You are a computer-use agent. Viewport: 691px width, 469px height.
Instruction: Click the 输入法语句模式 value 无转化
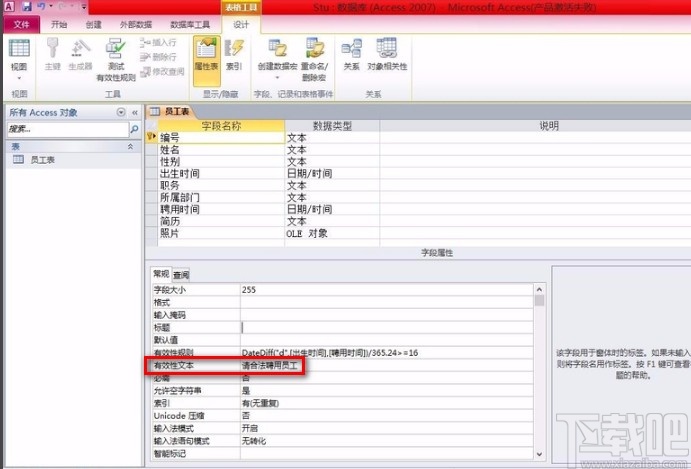tap(386, 441)
